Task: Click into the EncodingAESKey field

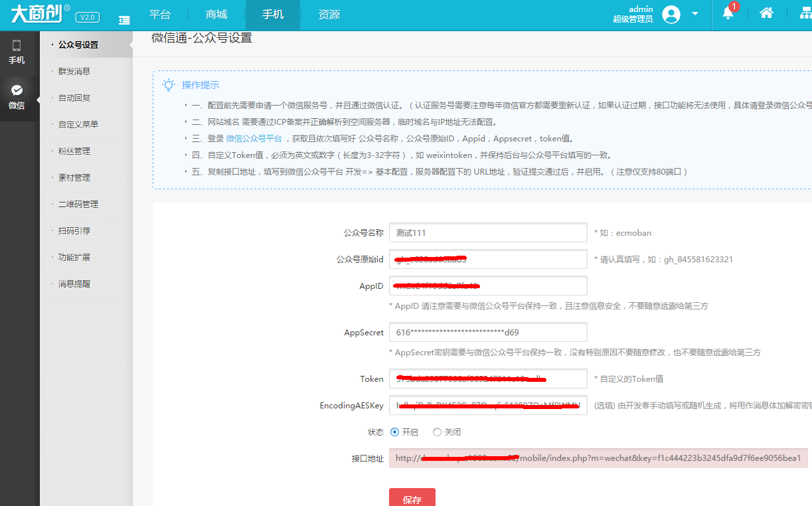Action: [x=488, y=405]
